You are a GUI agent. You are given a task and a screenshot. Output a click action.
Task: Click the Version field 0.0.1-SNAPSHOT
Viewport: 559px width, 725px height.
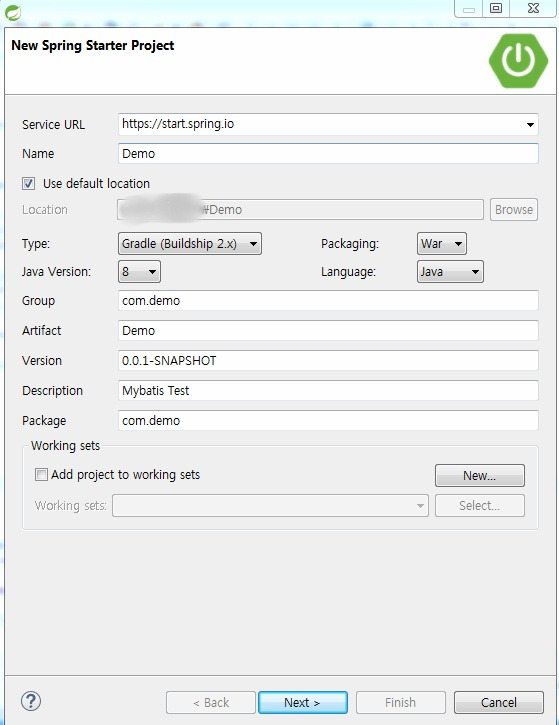tap(328, 361)
